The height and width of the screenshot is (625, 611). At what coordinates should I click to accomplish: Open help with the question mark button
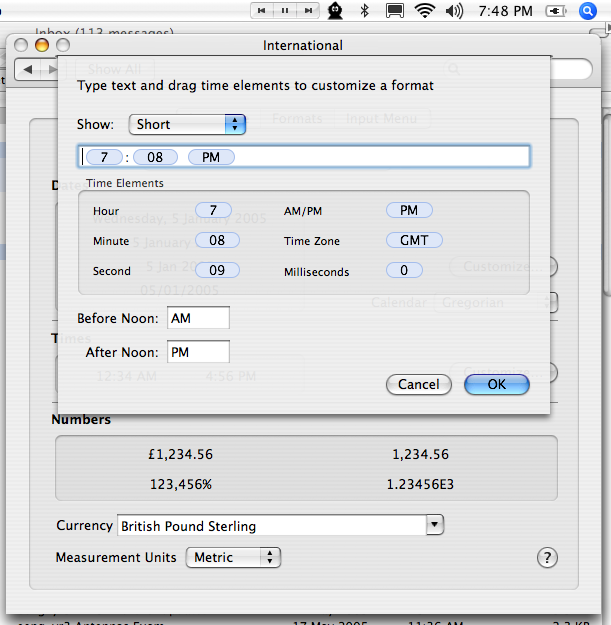pos(547,558)
